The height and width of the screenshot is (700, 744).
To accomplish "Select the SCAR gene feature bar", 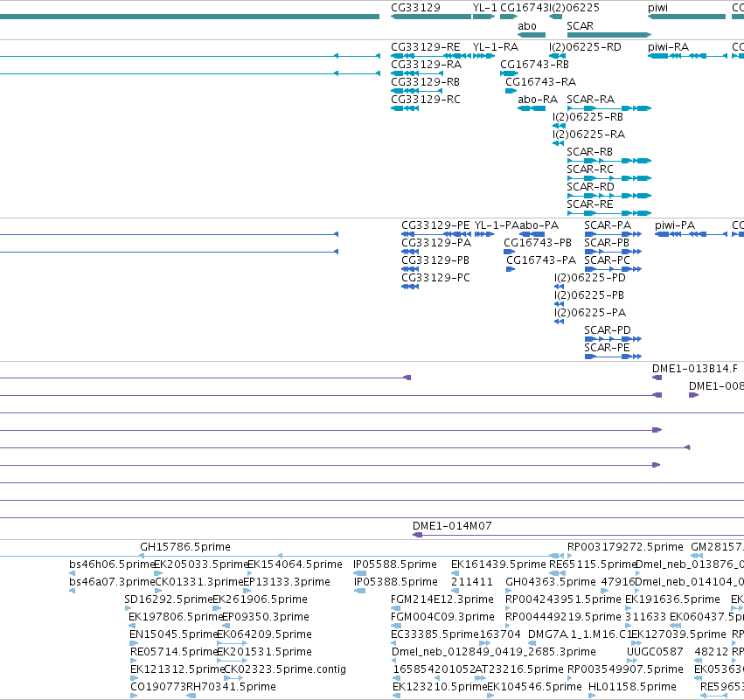I will (608, 35).
